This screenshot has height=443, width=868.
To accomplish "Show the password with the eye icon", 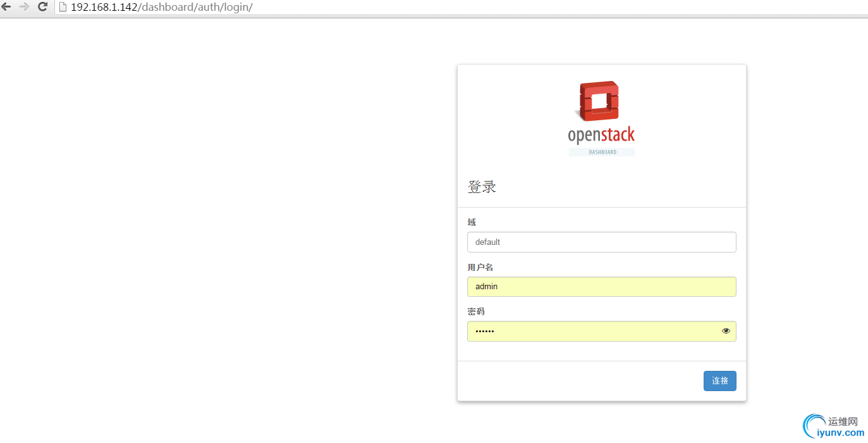I will (726, 331).
